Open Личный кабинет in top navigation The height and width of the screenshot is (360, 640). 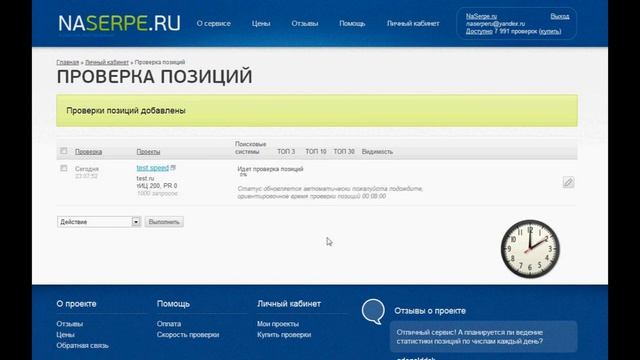click(x=413, y=24)
